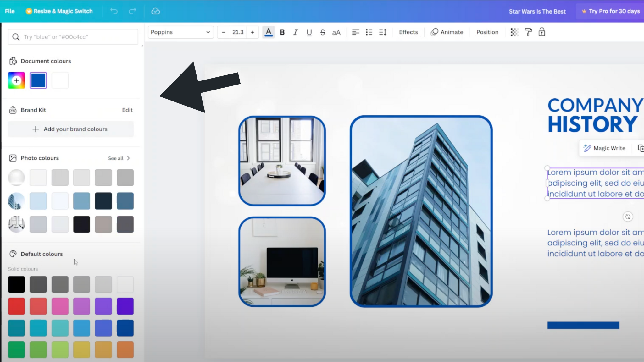
Task: Click the Default colours palette icon
Action: pyautogui.click(x=13, y=254)
